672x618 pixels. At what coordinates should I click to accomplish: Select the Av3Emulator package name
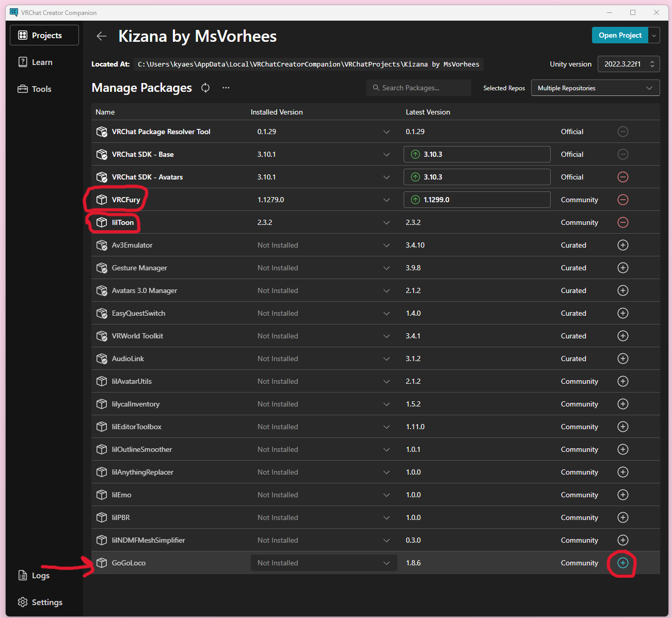[x=132, y=245]
